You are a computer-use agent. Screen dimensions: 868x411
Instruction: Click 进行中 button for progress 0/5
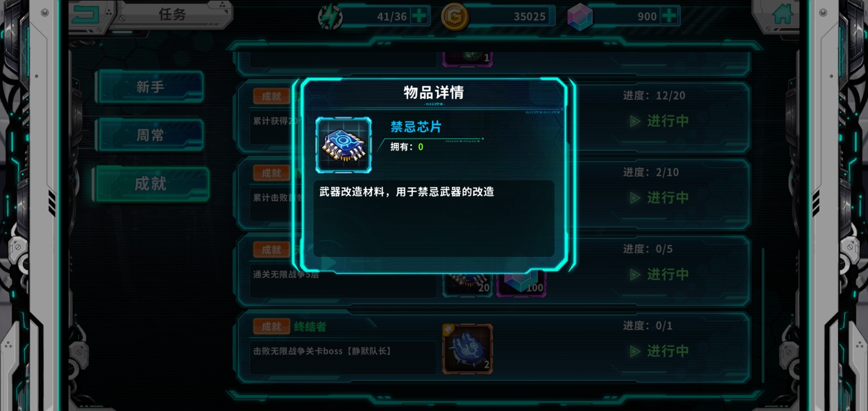point(659,274)
